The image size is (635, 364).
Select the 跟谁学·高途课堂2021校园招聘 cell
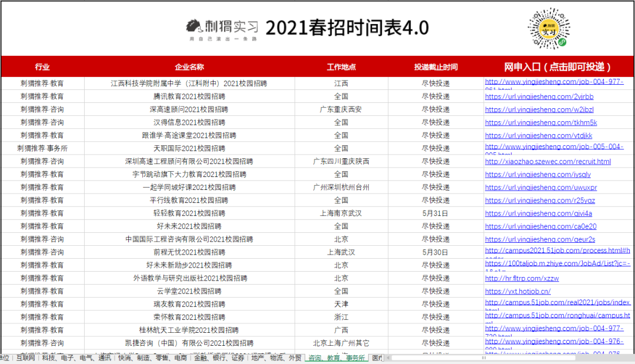click(x=189, y=135)
